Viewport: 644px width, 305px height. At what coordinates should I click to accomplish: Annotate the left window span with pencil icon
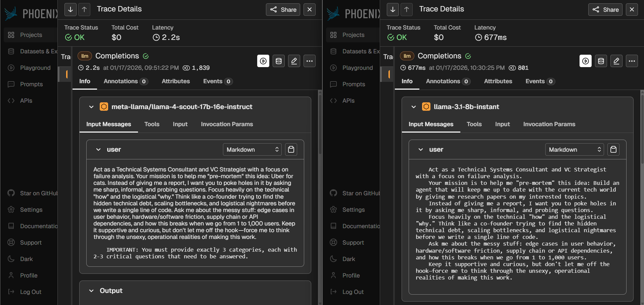coord(294,61)
